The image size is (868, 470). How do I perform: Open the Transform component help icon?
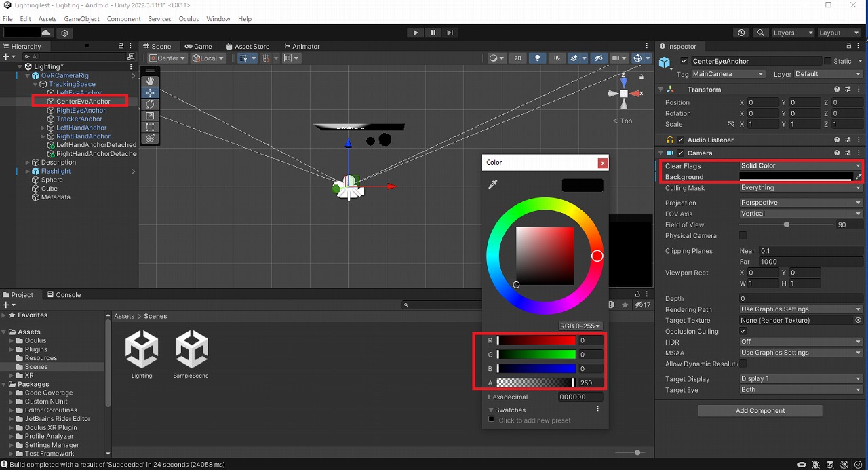tap(837, 90)
